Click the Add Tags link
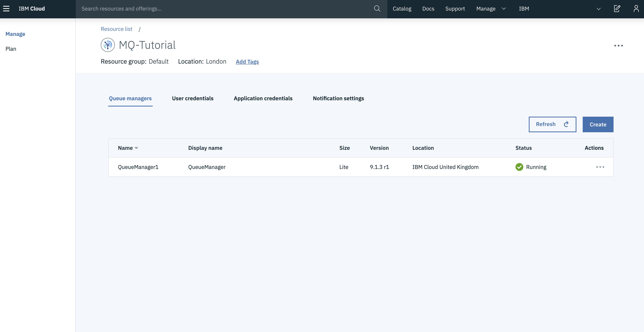The height and width of the screenshot is (332, 644). 247,62
